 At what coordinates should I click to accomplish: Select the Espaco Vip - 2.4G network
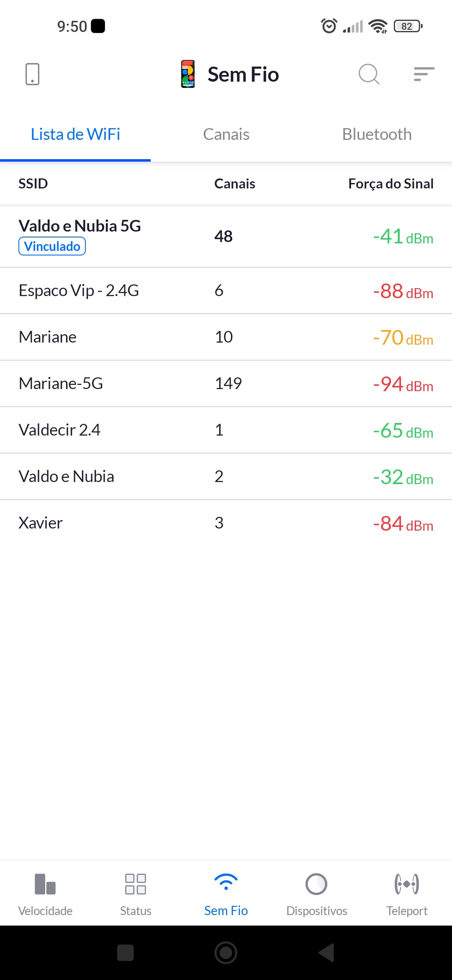click(79, 291)
